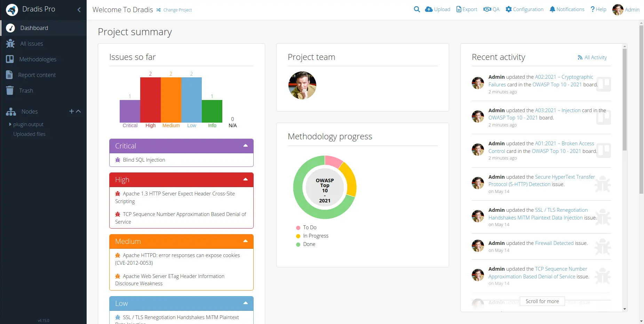This screenshot has height=324, width=644.
Task: Collapse the Nodes tree with caret
Action: coord(79,111)
